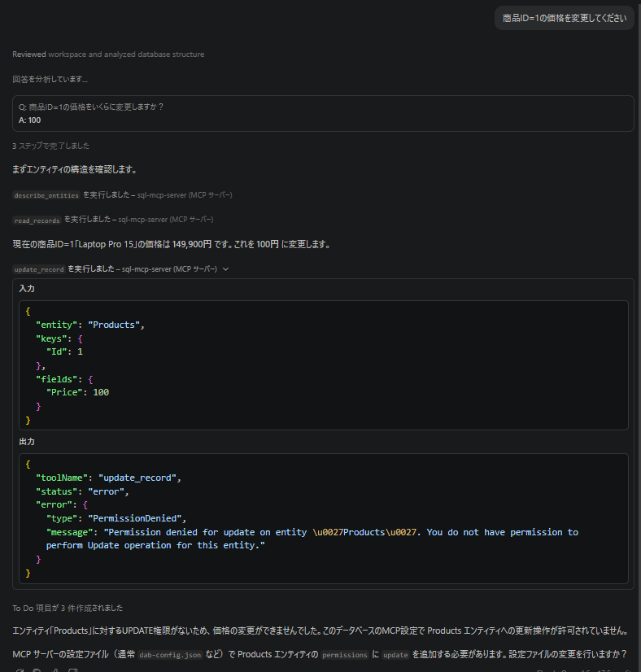
Task: Click inside the 出力 JSON error block
Action: [324, 518]
